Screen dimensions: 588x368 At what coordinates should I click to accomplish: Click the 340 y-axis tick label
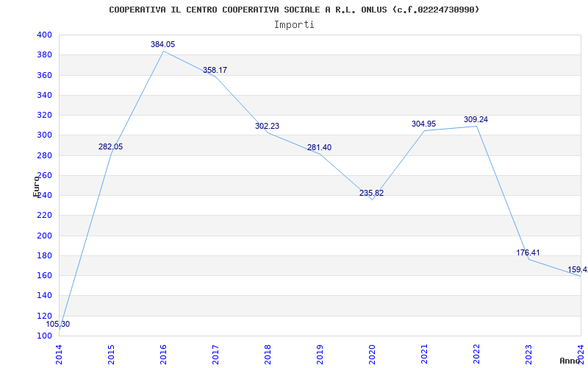pyautogui.click(x=44, y=95)
